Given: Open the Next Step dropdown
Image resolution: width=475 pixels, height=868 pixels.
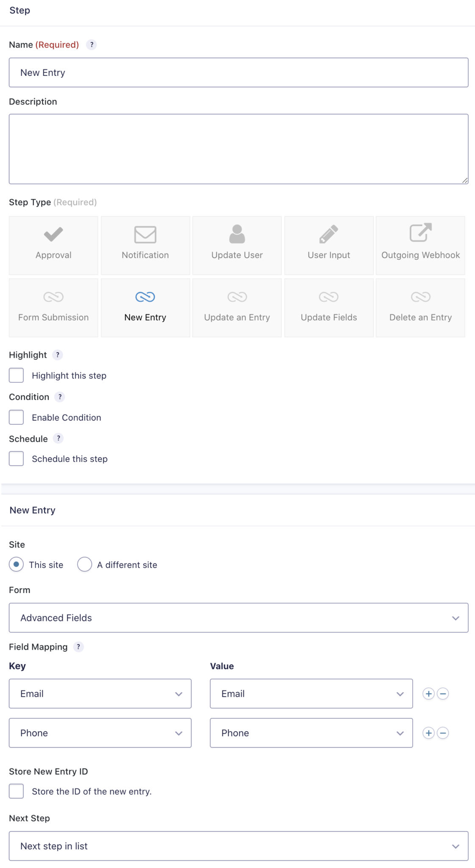Looking at the screenshot, I should [239, 846].
